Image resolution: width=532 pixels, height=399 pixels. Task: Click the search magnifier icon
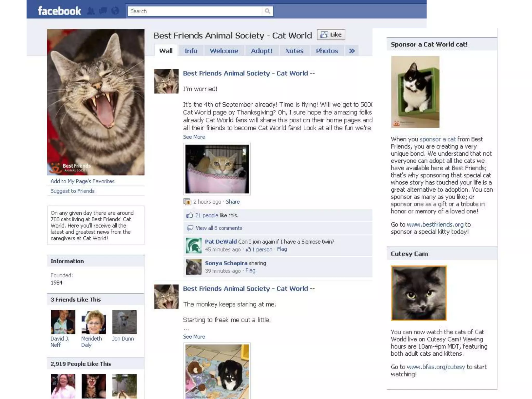click(267, 11)
